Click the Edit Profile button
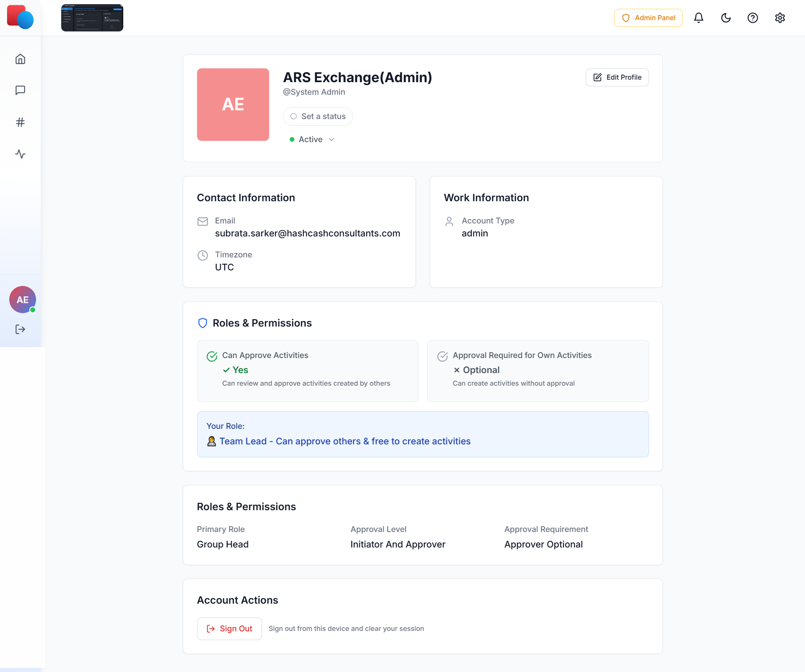The image size is (805, 672). tap(617, 78)
